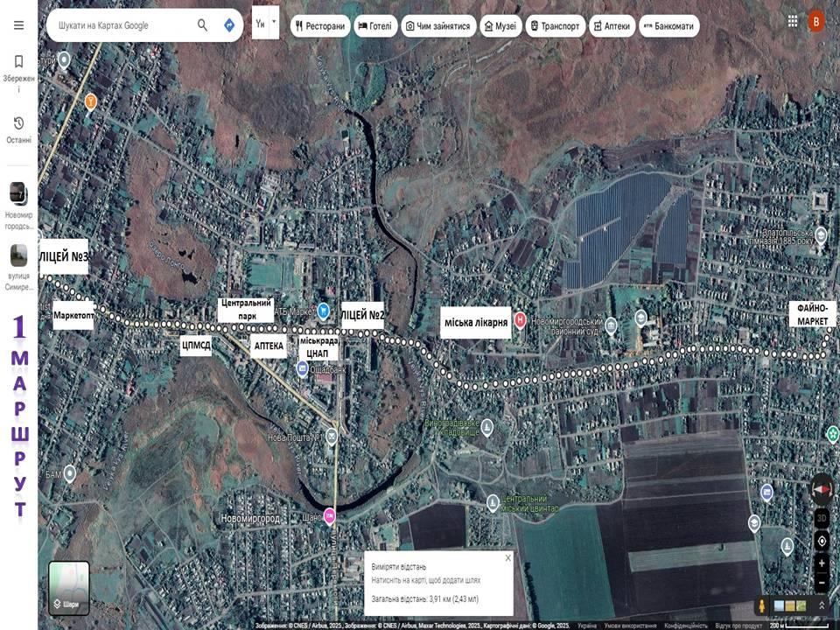Select the БАМ location pin
840x630 pixels.
(70, 474)
